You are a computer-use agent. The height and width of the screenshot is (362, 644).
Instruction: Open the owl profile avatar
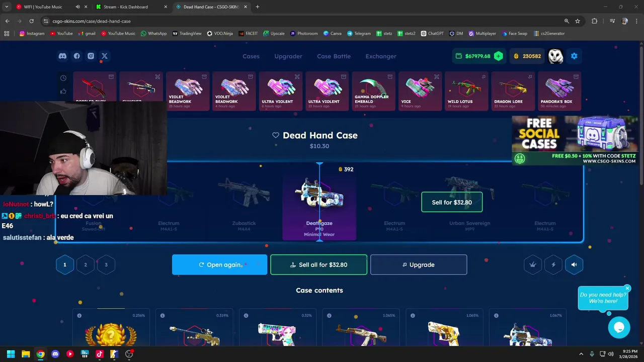[x=555, y=56]
